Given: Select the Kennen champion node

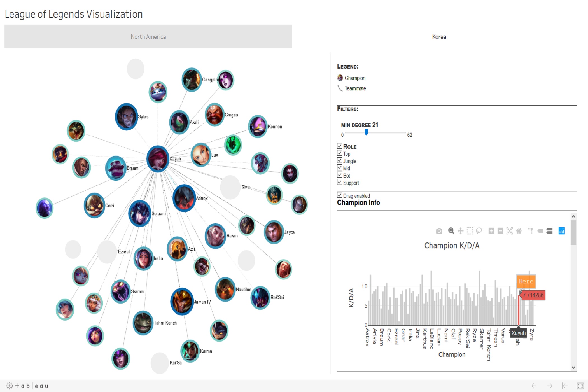Looking at the screenshot, I should pos(258,127).
